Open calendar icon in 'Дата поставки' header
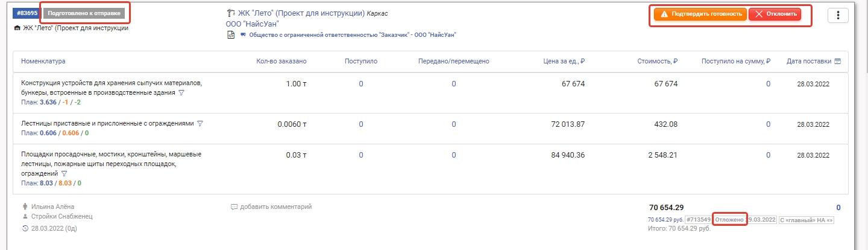868x250 pixels. (837, 61)
